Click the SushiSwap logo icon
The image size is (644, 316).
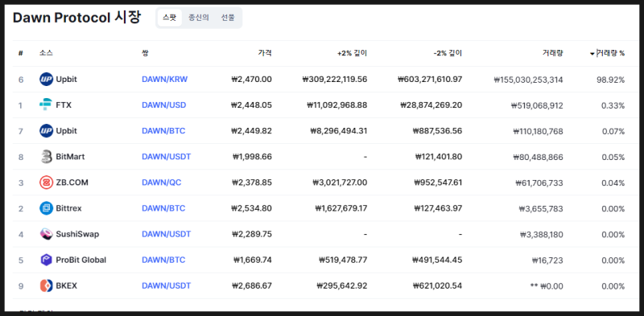click(x=47, y=234)
